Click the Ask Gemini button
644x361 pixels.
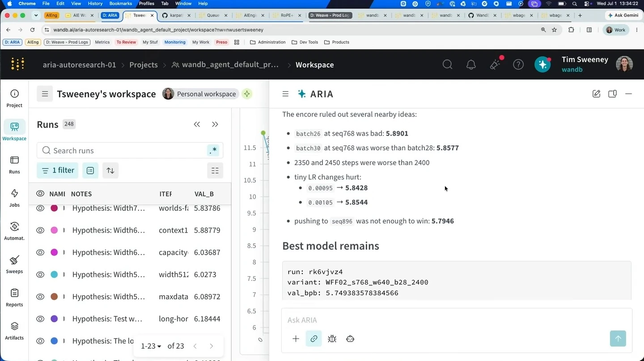tap(623, 15)
